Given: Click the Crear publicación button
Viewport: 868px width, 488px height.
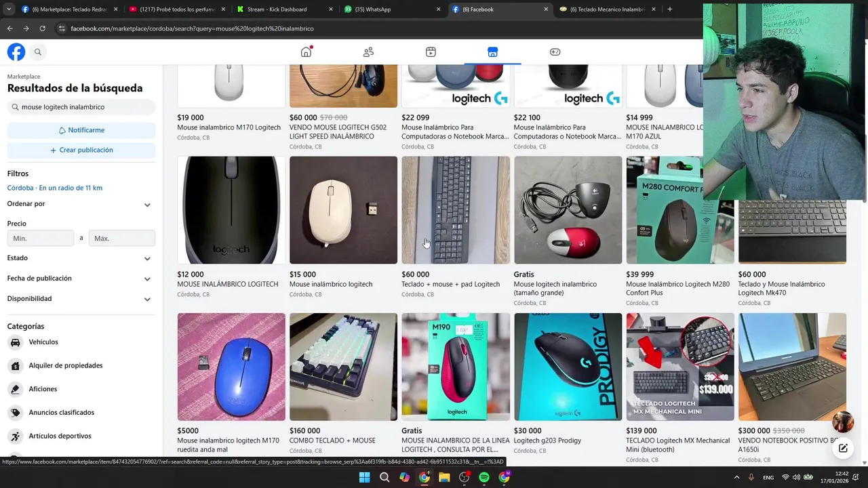Looking at the screenshot, I should point(81,150).
